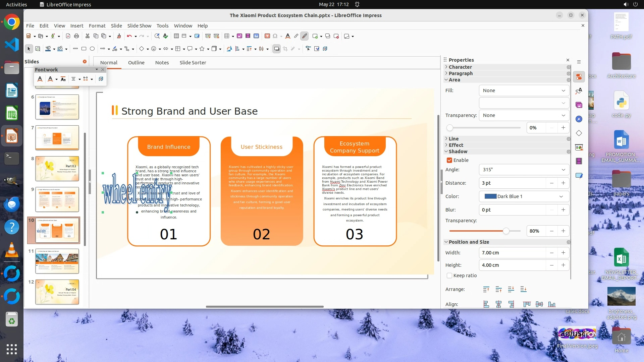The height and width of the screenshot is (362, 644).
Task: Click the Undo arrow icon
Action: [129, 36]
